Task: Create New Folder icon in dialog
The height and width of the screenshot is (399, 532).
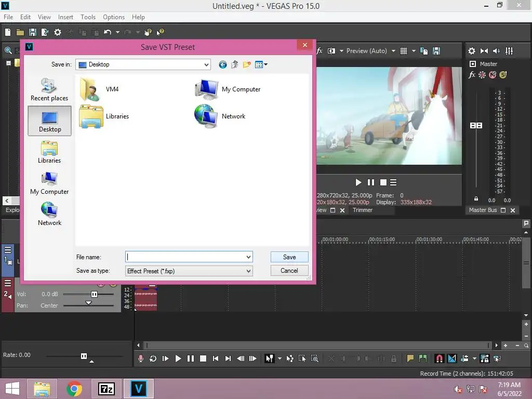Action: [247, 64]
